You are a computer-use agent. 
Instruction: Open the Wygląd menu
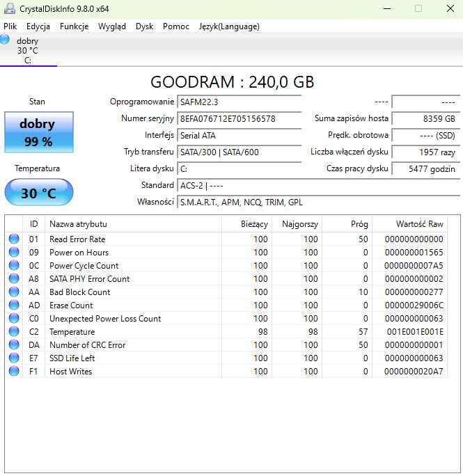click(x=112, y=26)
